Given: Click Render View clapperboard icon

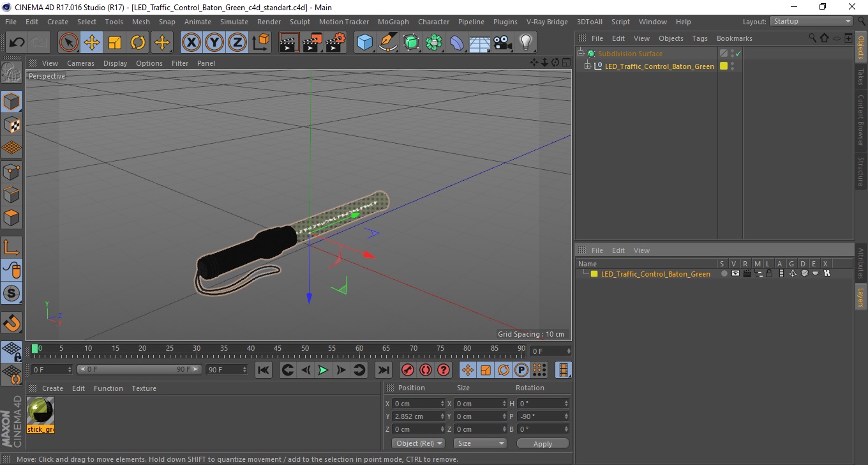Looking at the screenshot, I should [x=289, y=43].
